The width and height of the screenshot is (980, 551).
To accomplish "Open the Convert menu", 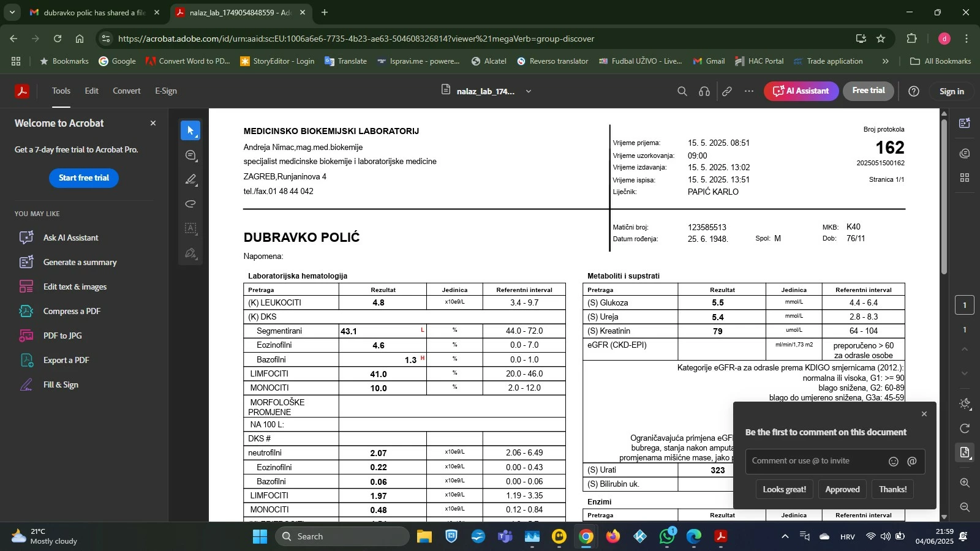I will pos(127,91).
